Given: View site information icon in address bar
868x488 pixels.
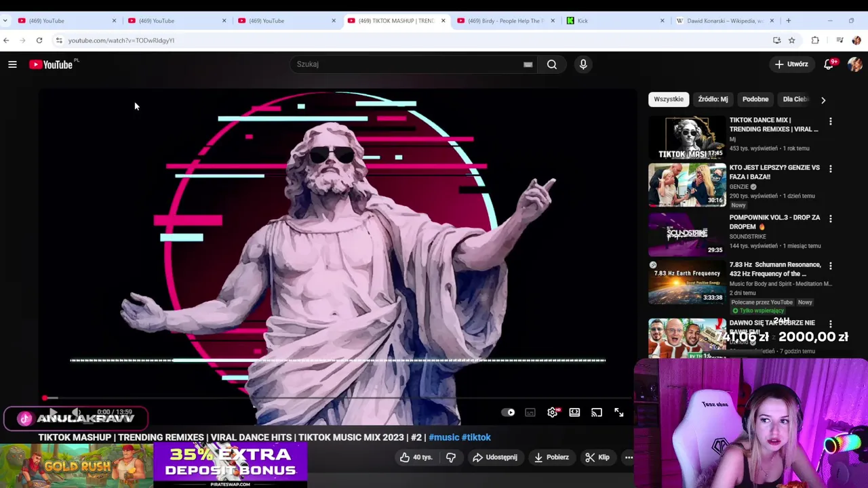Looking at the screenshot, I should [59, 41].
